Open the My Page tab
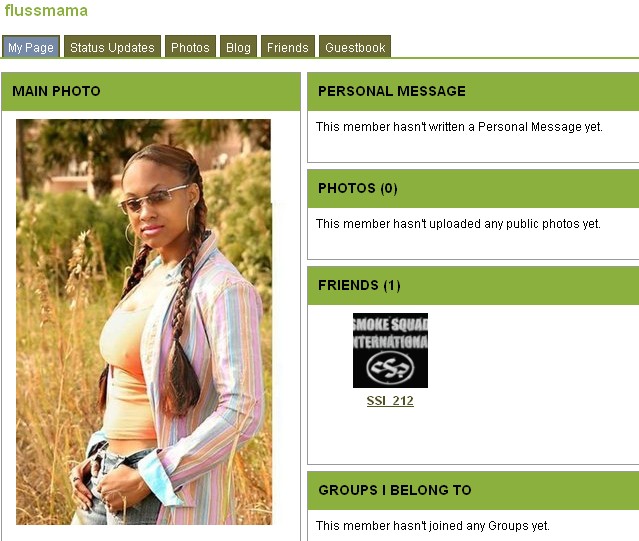 31,47
